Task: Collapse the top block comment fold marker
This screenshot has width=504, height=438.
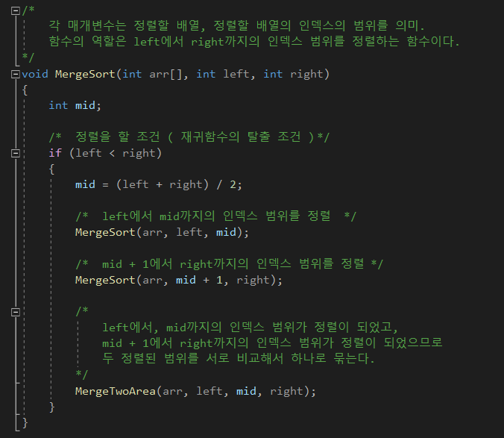Action: pyautogui.click(x=16, y=11)
